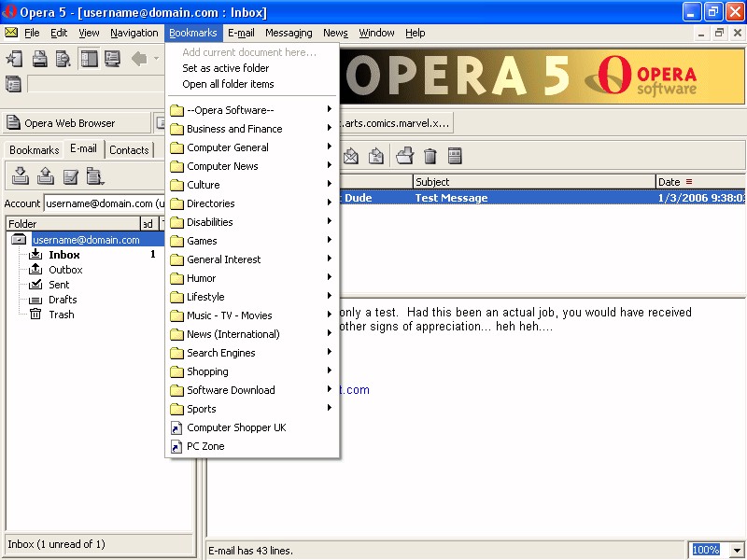This screenshot has height=560, width=747.
Task: Click the address input field
Action: (x=96, y=84)
